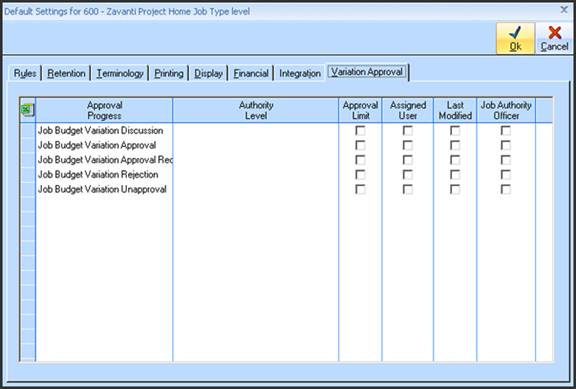Screen dimensions: 576x389
Task: Close the Default Settings dialog window
Action: pos(564,10)
